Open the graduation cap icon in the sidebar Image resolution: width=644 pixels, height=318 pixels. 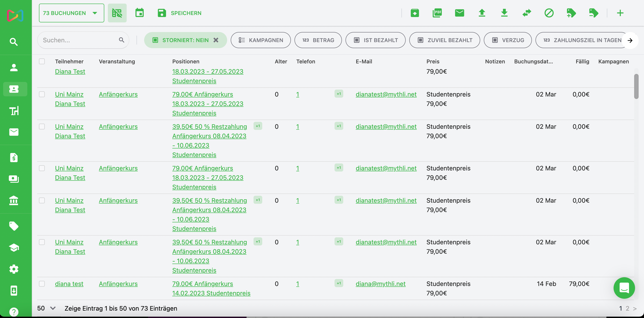tap(14, 247)
